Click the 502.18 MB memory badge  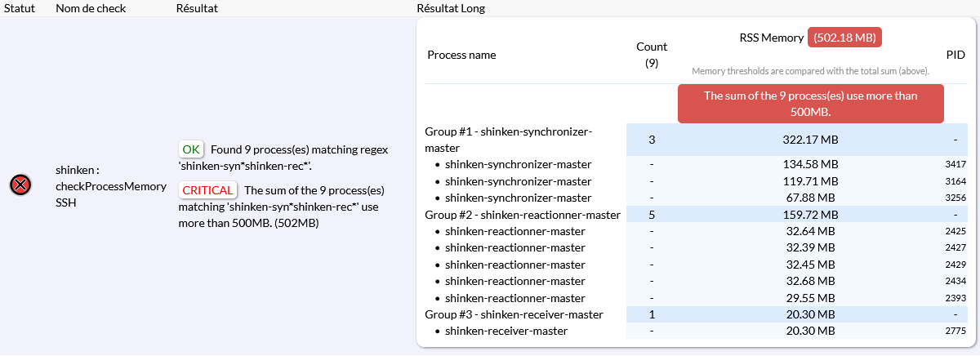tap(844, 38)
